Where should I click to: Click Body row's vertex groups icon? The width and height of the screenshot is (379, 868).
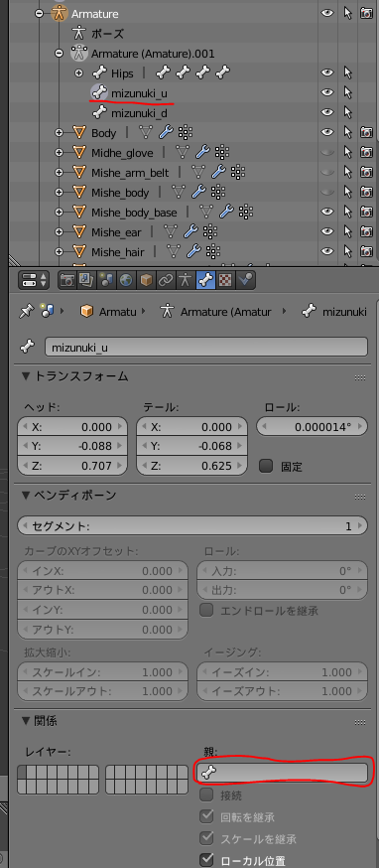(x=185, y=133)
